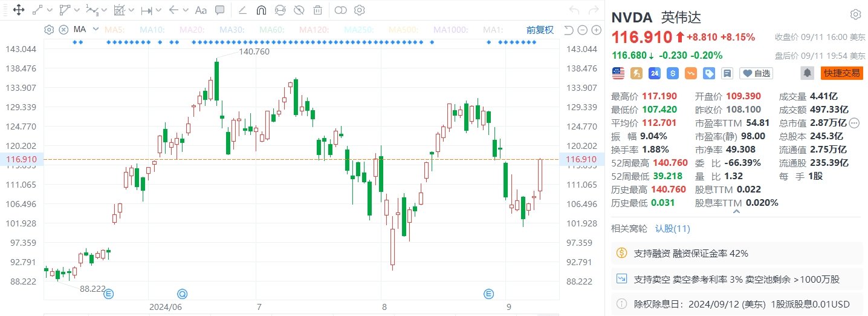Click the @ event marker near 2024/06
This screenshot has width=868, height=316.
(x=182, y=294)
